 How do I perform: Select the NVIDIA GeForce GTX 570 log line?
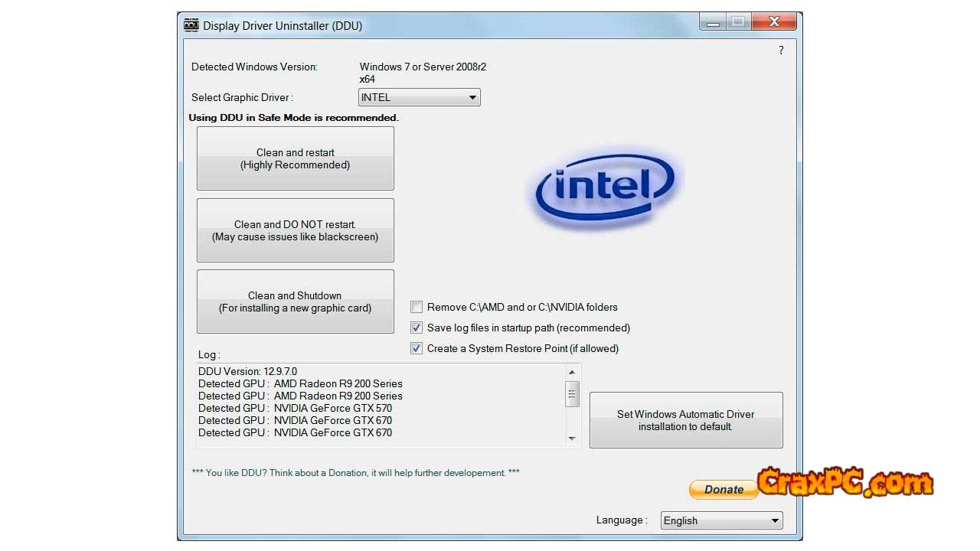coord(296,408)
